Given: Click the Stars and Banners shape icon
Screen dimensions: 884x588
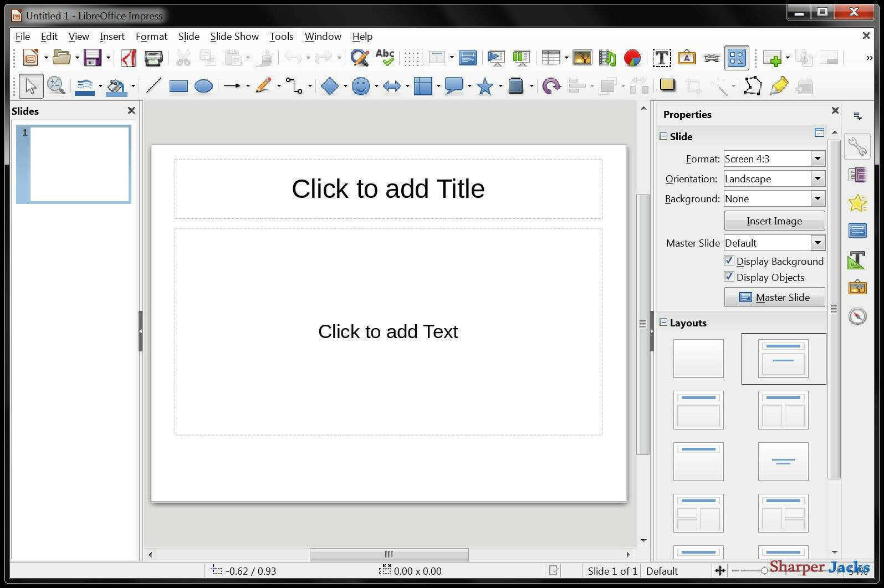Looking at the screenshot, I should point(485,86).
